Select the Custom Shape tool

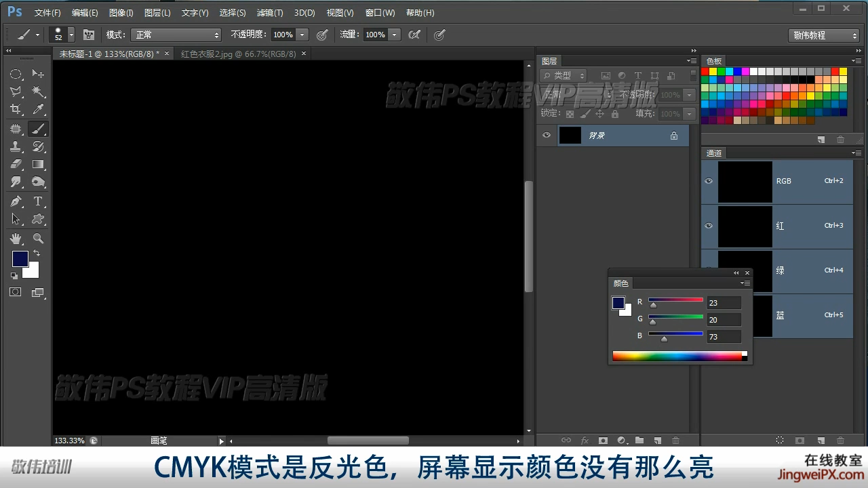(39, 219)
